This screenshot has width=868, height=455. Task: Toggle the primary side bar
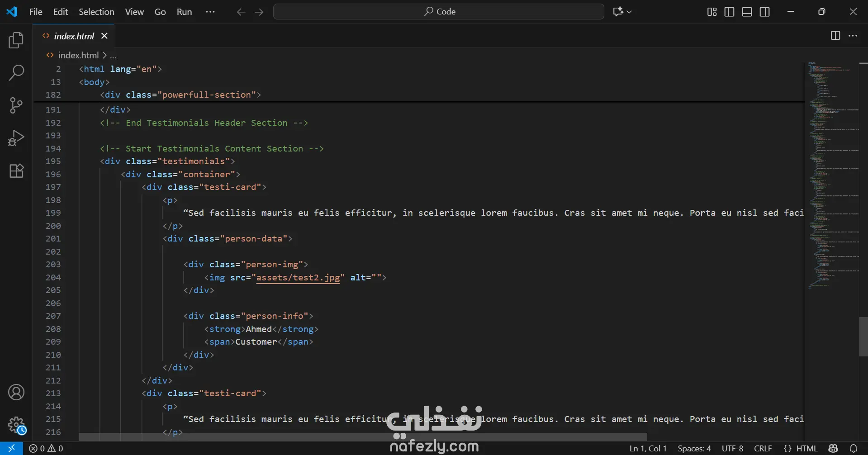point(729,12)
